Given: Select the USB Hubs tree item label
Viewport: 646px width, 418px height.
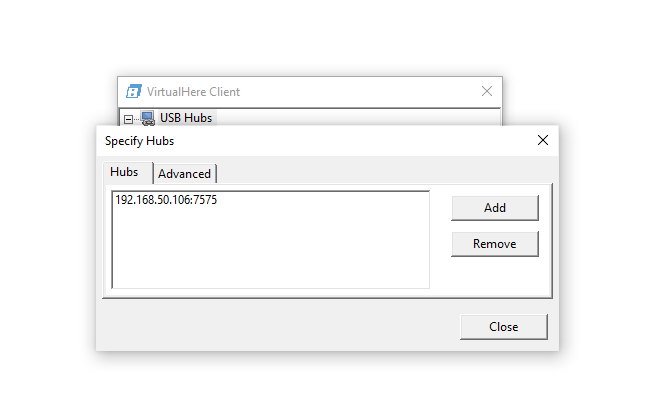Looking at the screenshot, I should tap(186, 118).
